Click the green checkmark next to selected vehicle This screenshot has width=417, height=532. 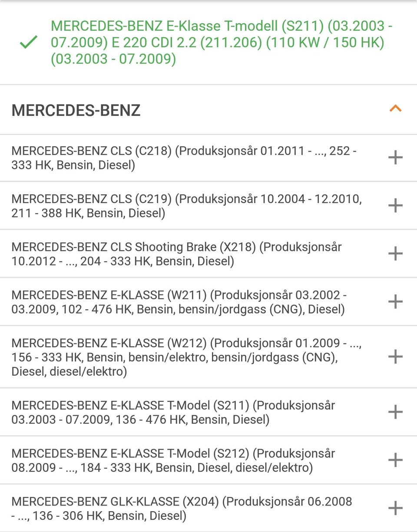tap(28, 42)
